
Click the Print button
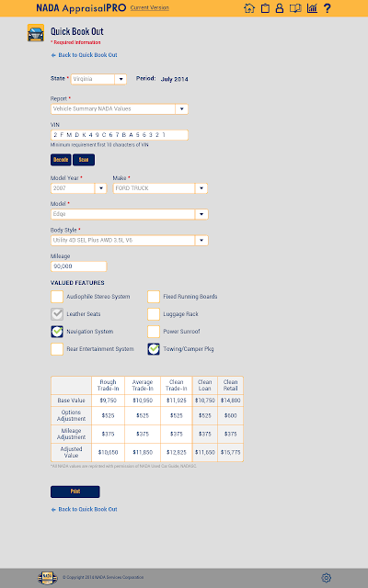click(75, 492)
